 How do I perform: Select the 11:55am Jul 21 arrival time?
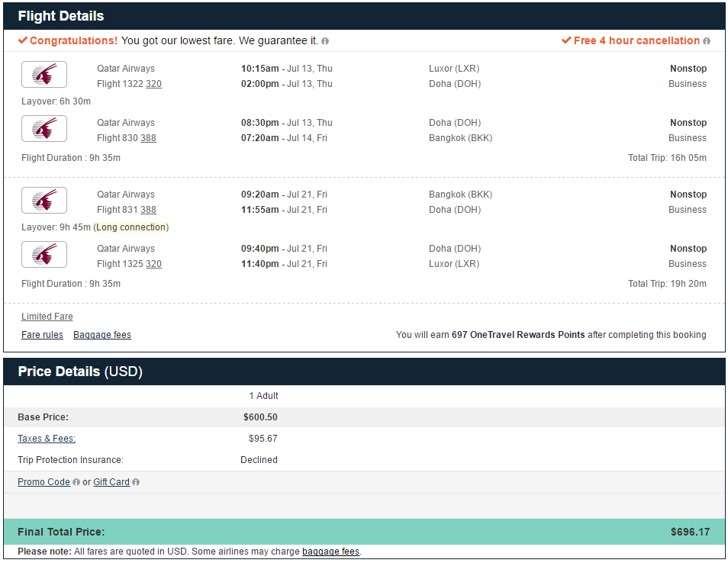coord(284,210)
